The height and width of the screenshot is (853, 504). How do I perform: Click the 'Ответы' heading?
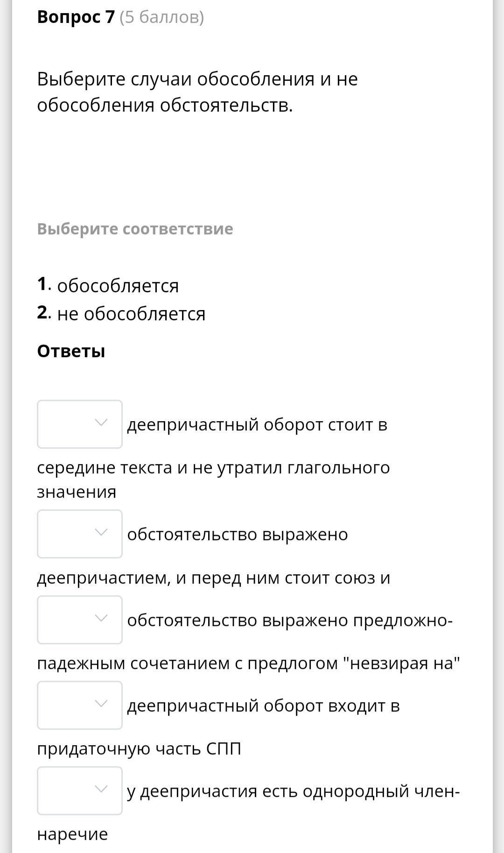point(71,351)
